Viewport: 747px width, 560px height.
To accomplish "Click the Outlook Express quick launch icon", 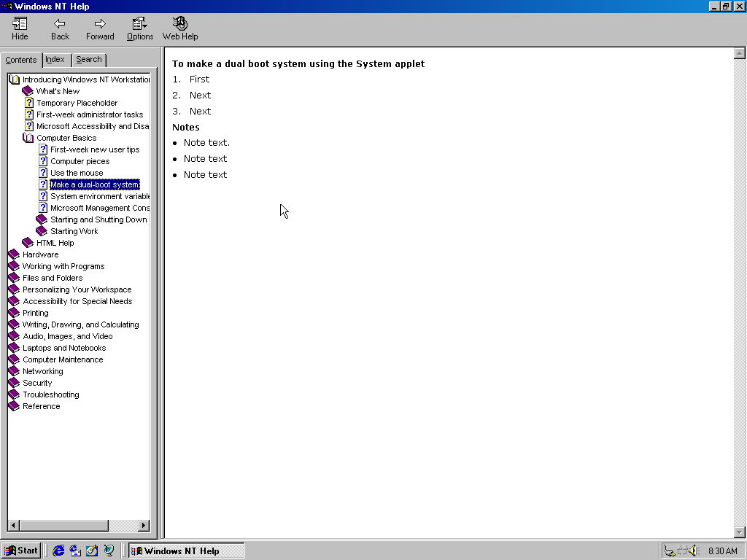I will tap(75, 551).
